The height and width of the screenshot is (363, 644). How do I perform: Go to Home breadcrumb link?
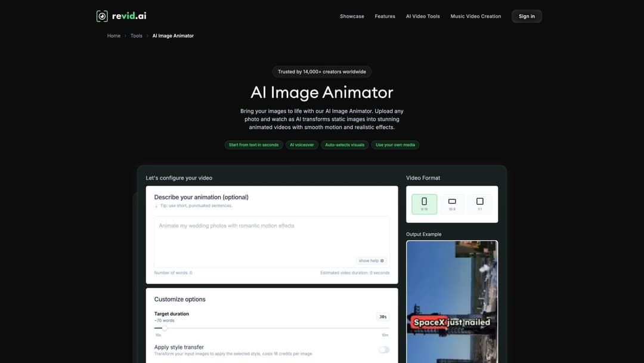pos(114,36)
